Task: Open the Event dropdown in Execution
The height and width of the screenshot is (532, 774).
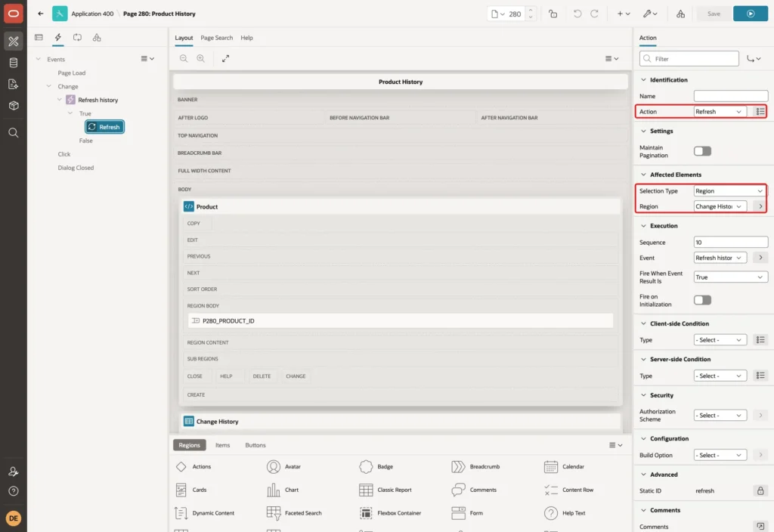Action: 720,258
